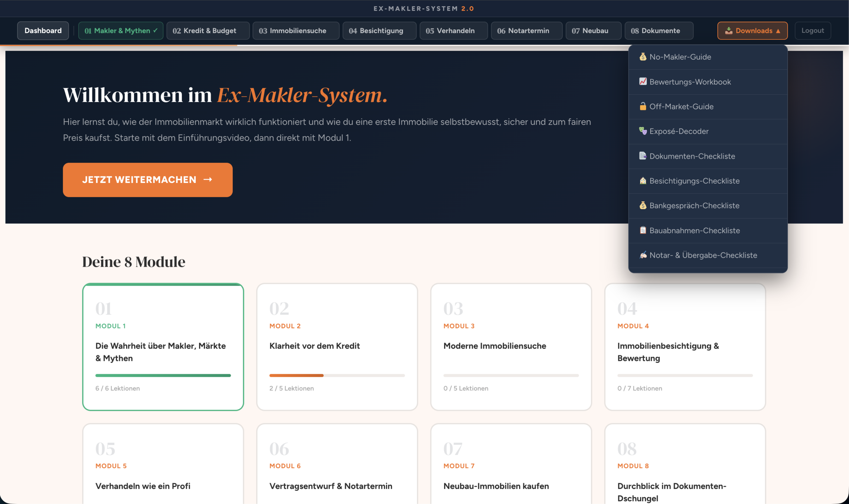Switch to 07 Neubau tab
This screenshot has height=504, width=849.
(593, 30)
